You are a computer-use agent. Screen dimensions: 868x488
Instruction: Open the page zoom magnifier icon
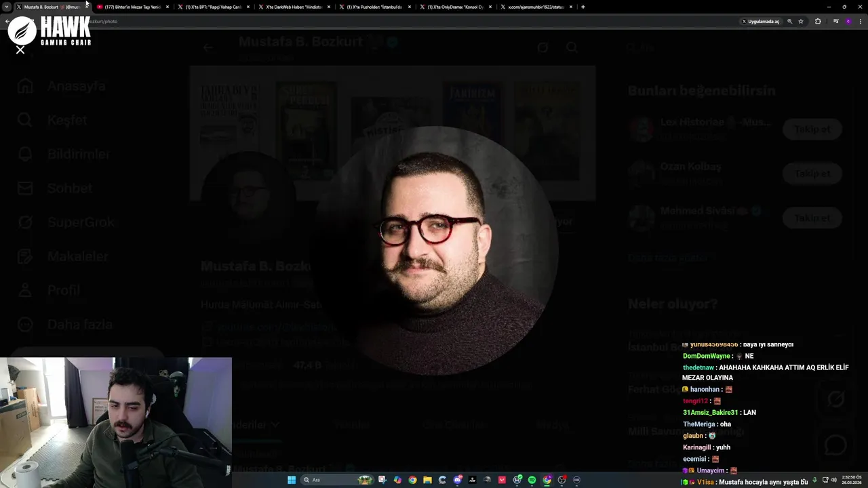[x=790, y=21]
